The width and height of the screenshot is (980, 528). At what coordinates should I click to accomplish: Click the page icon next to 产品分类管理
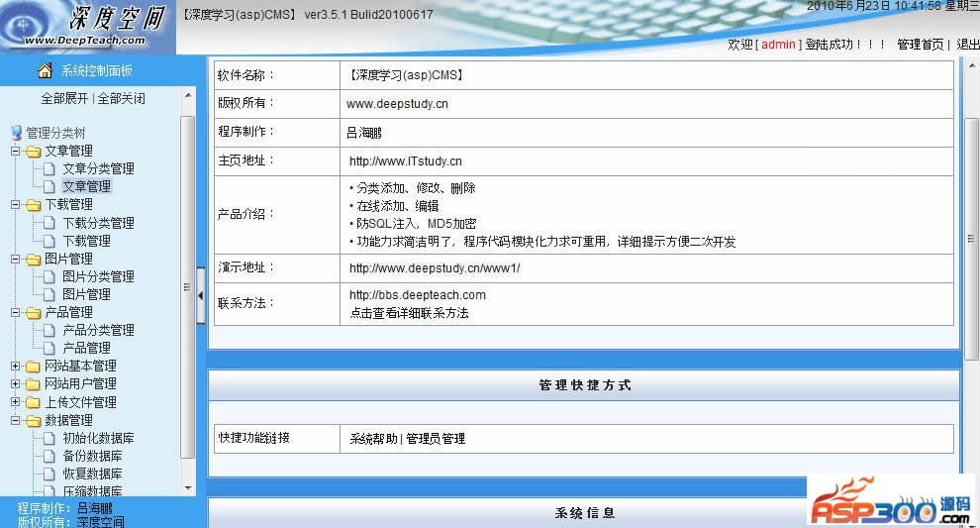click(x=49, y=330)
